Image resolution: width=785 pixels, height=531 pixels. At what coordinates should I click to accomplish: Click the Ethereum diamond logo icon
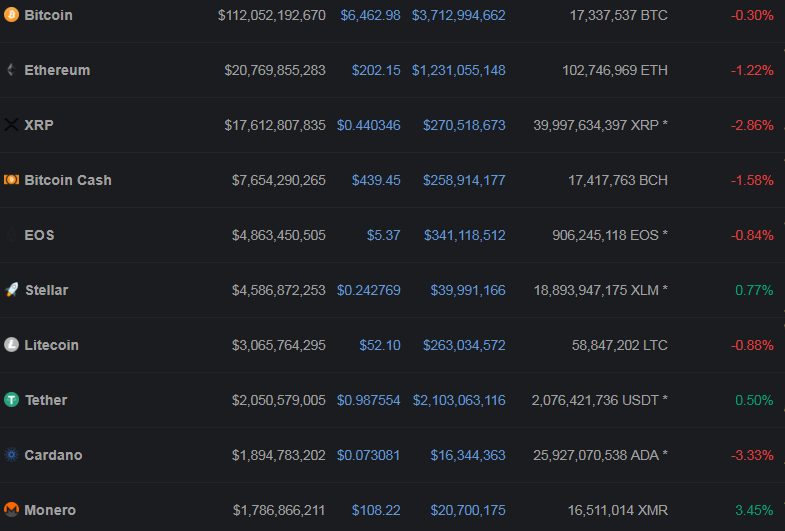12,70
